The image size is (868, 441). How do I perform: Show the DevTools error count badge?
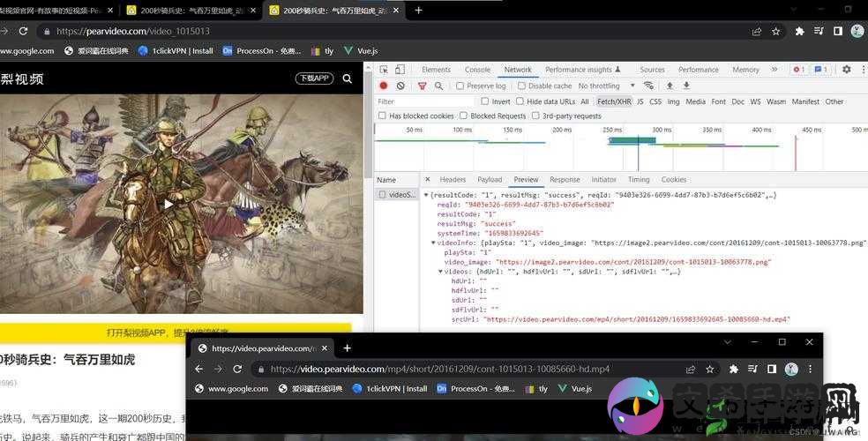[x=798, y=69]
